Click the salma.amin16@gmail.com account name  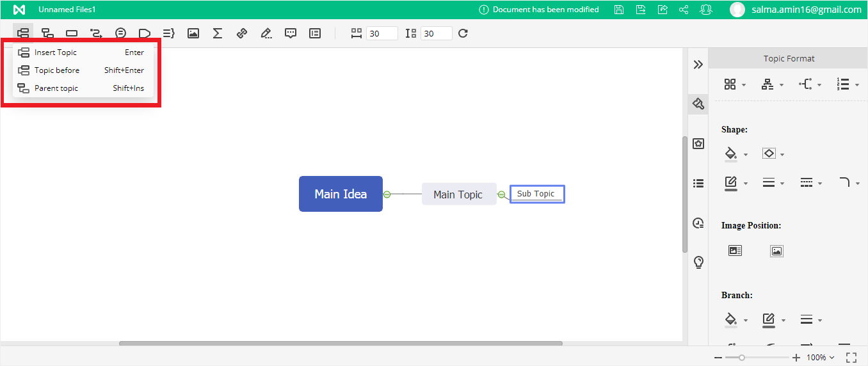807,10
